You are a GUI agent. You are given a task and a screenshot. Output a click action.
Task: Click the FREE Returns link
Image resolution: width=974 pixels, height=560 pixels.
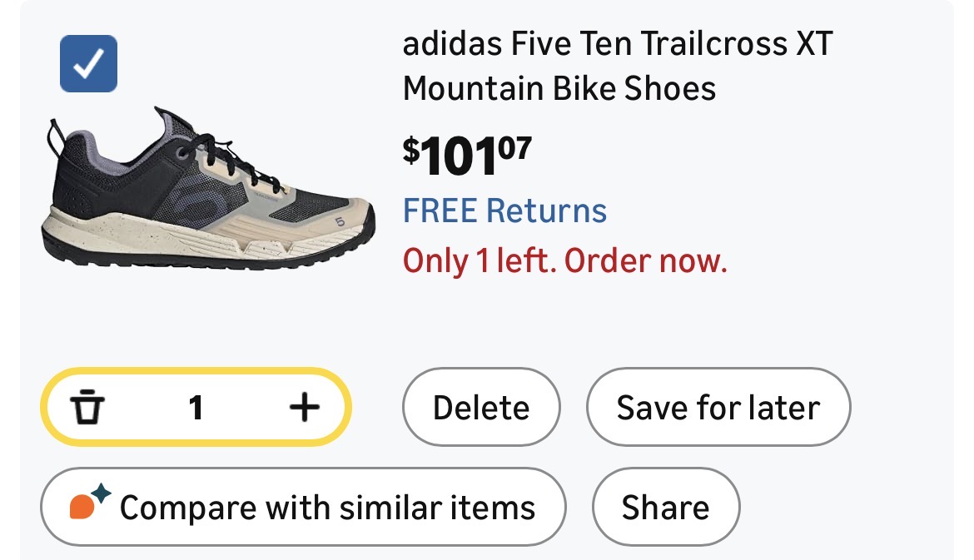504,211
